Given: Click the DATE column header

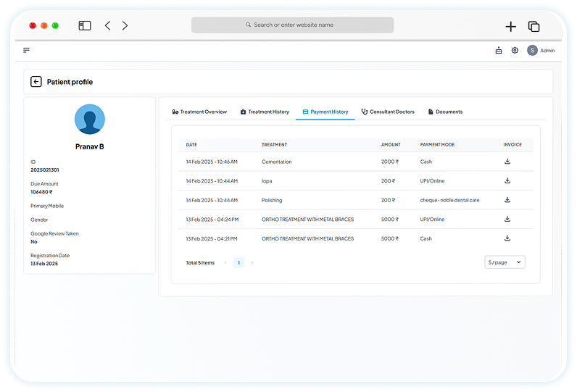Looking at the screenshot, I should pos(191,145).
